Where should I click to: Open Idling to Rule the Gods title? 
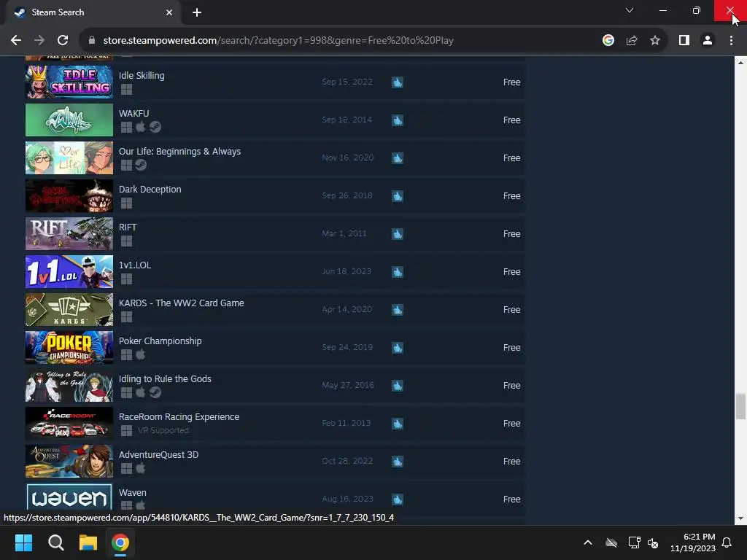(x=165, y=379)
